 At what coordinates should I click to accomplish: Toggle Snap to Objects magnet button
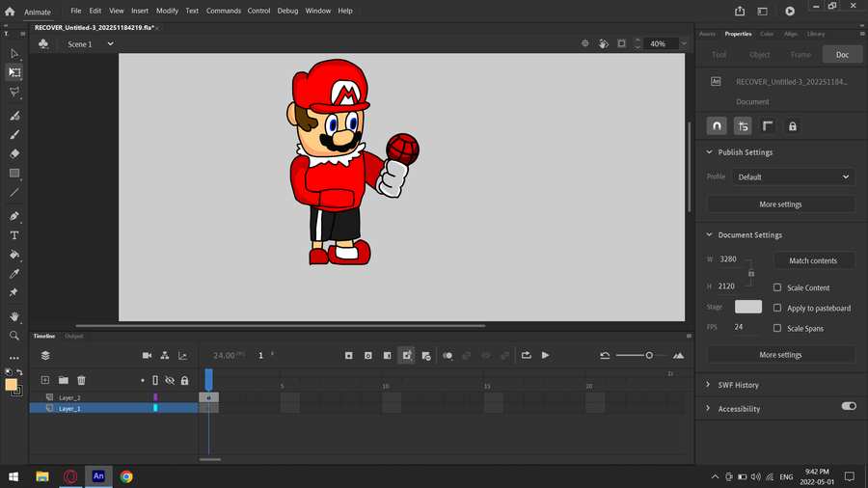717,126
